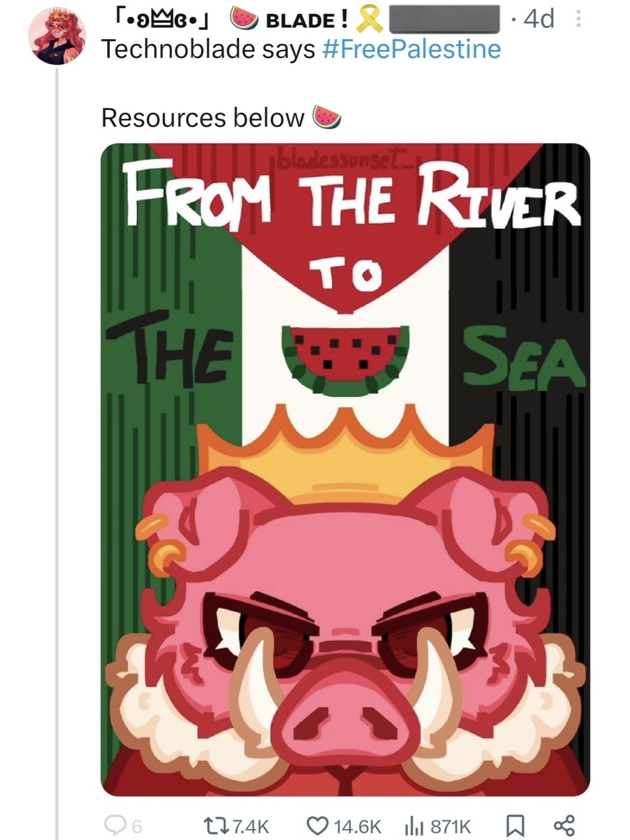The image size is (630, 840).
Task: Click the 7.4K repost count
Action: click(x=249, y=825)
